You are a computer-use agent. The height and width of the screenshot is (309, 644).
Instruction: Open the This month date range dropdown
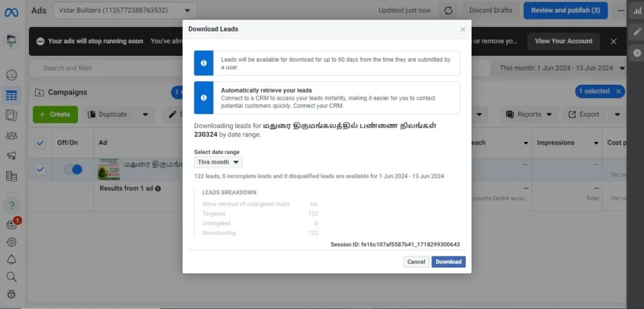[x=218, y=162]
